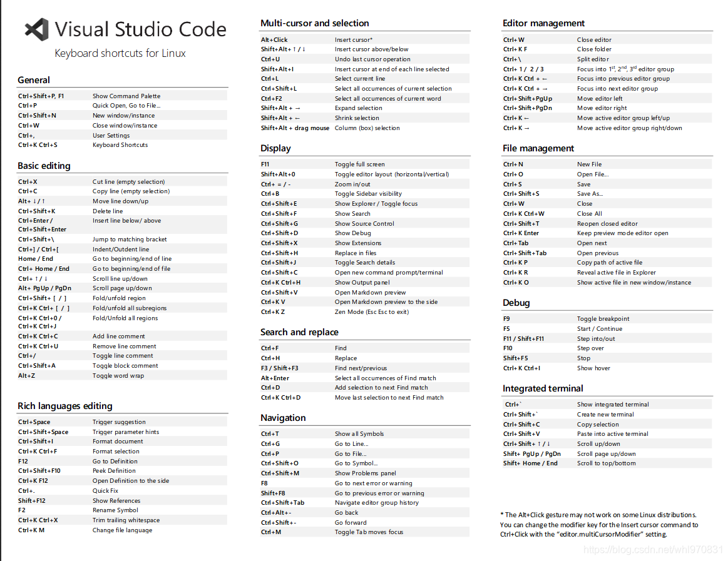Click 'Keyboard shortcuts for Linux' subtitle
The height and width of the screenshot is (561, 728).
[x=120, y=53]
